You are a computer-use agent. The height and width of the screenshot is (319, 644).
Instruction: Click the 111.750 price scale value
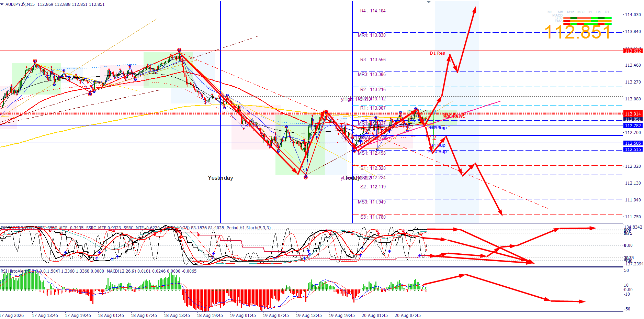(633, 217)
